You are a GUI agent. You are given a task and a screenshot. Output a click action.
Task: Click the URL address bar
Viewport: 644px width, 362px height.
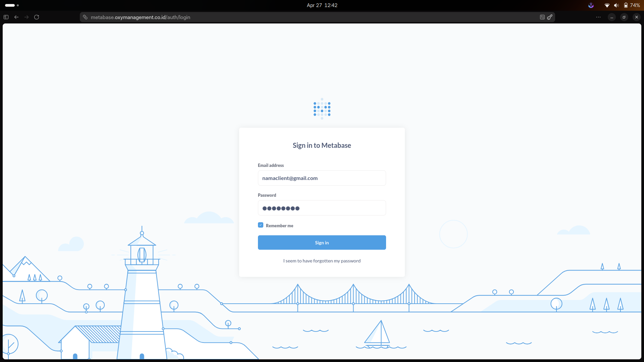click(x=317, y=17)
